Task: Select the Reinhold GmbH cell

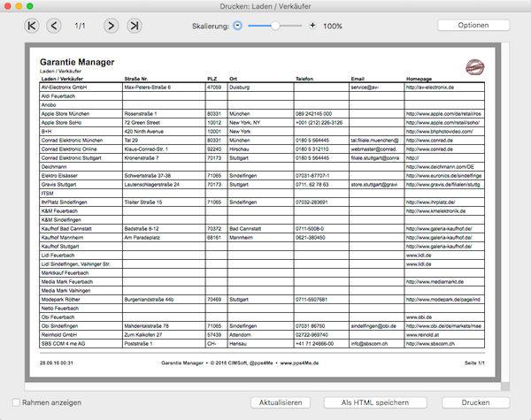Action: pos(81,335)
